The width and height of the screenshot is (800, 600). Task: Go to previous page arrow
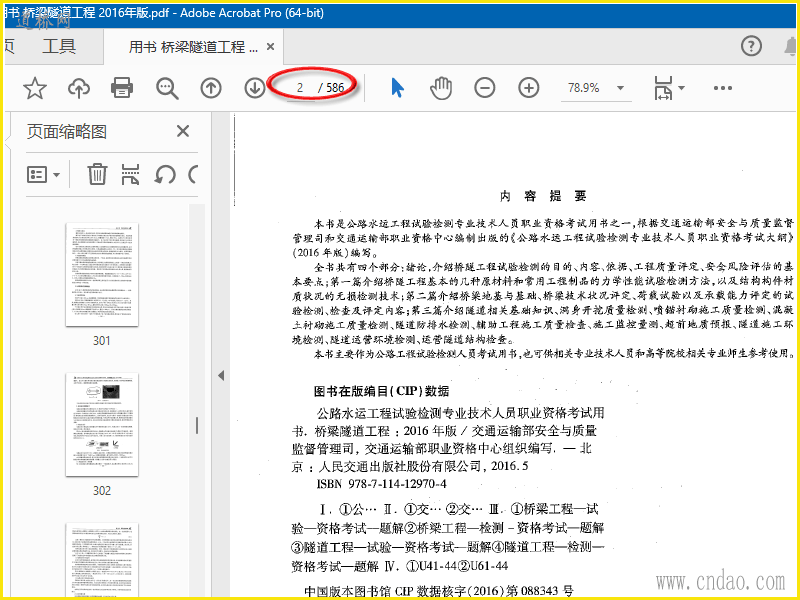[x=211, y=88]
